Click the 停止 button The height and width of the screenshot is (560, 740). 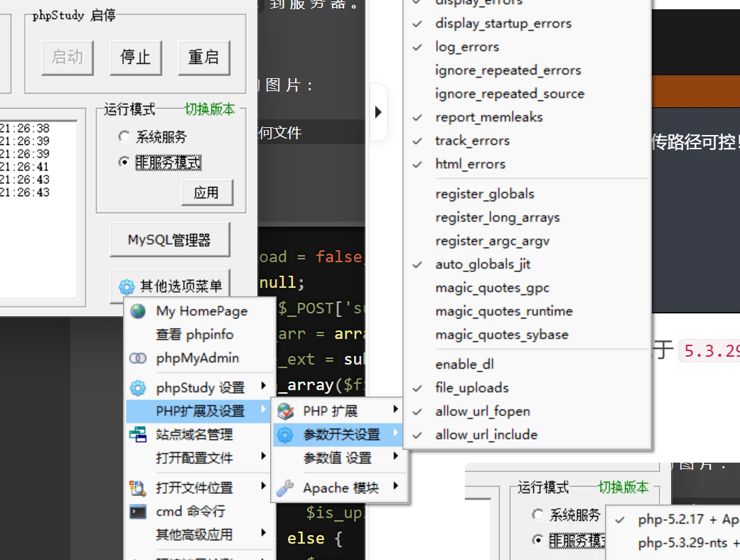point(136,58)
